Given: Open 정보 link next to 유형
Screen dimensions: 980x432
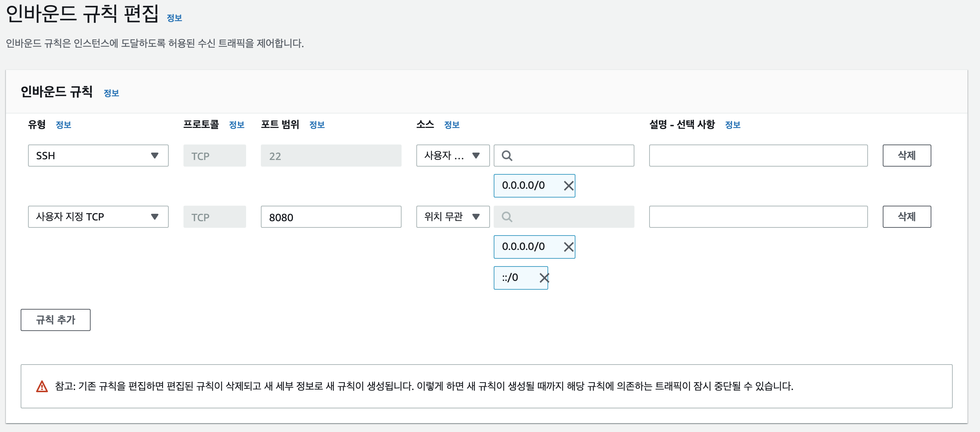Looking at the screenshot, I should tap(63, 125).
